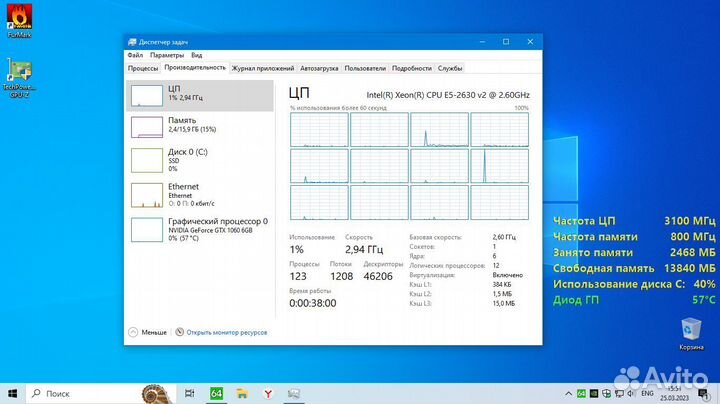Click the green AIDA64 tray icon

pos(581,393)
